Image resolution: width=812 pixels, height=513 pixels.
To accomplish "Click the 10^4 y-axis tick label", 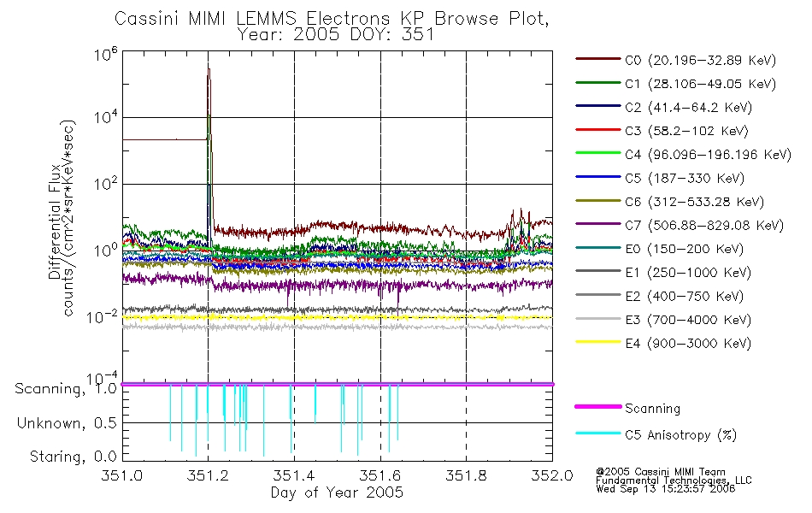I will [x=106, y=117].
